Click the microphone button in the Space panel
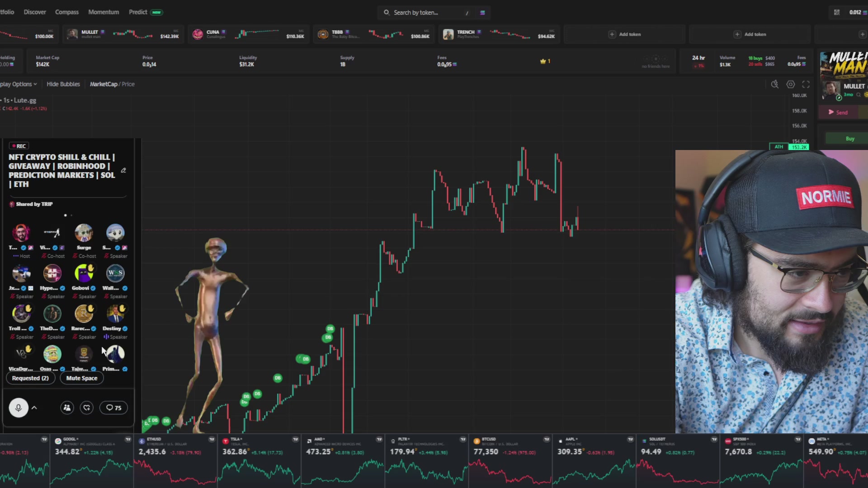Image resolution: width=868 pixels, height=488 pixels. point(19,408)
